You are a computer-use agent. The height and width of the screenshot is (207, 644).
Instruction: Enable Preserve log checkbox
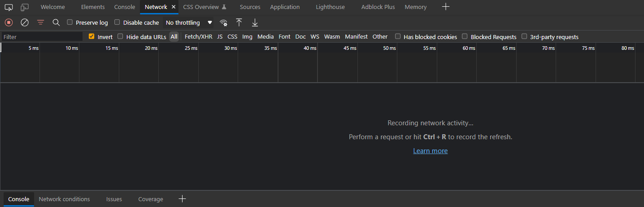pos(70,22)
